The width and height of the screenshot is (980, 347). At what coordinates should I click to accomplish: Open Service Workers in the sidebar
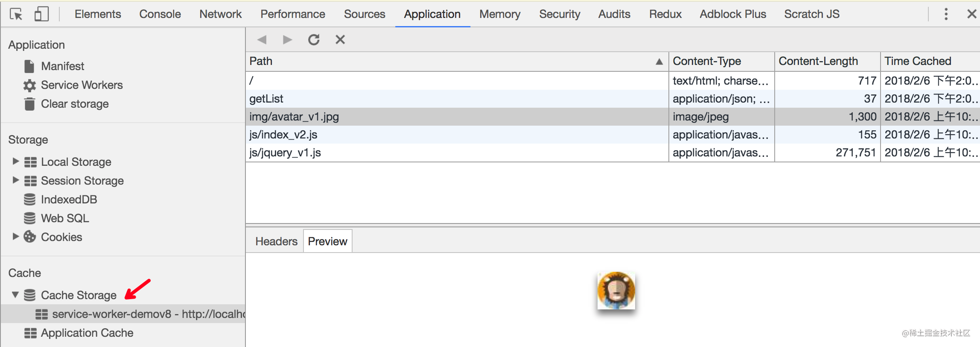82,85
